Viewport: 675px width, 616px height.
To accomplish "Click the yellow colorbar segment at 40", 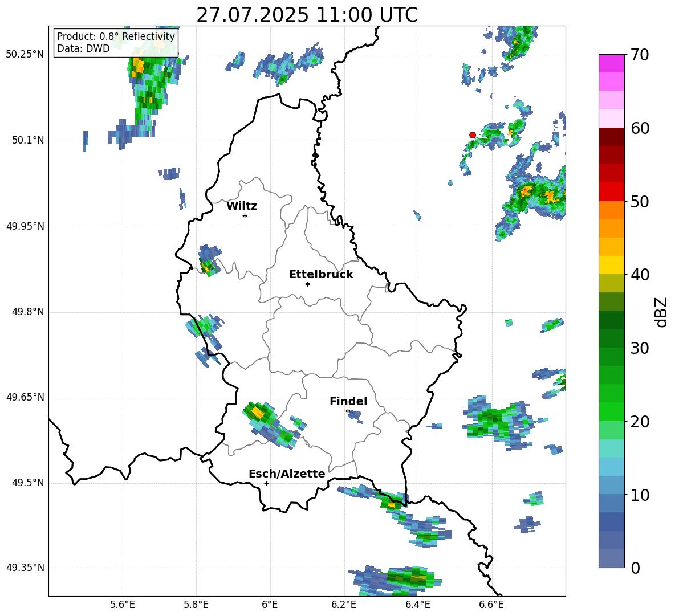I will point(611,265).
